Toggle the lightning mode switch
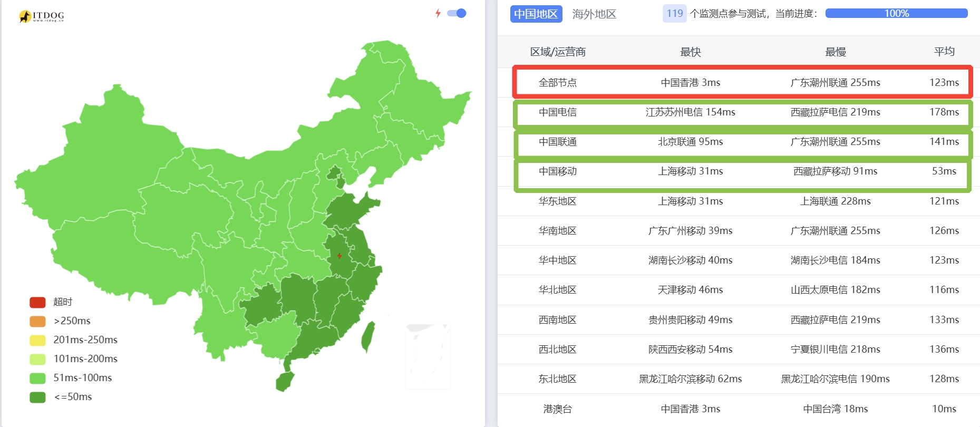 (457, 13)
